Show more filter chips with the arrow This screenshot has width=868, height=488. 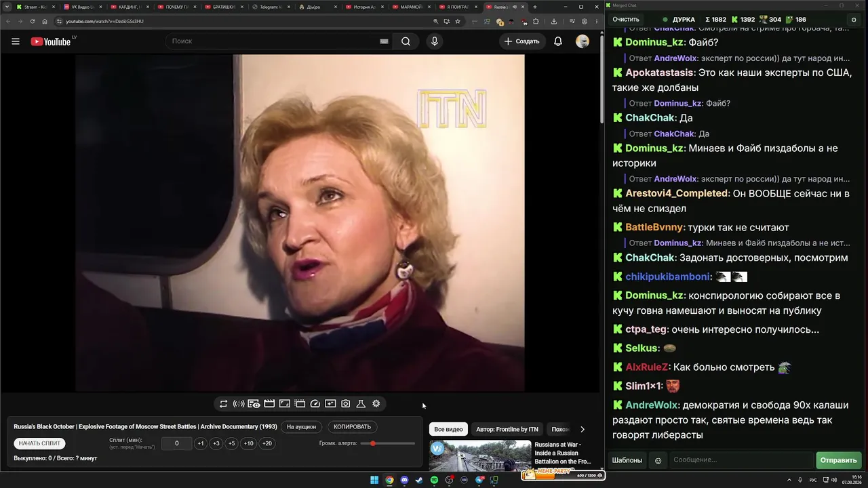pyautogui.click(x=582, y=429)
